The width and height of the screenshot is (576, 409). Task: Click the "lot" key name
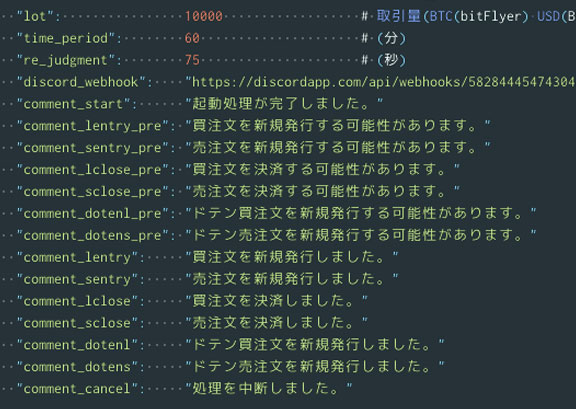point(36,17)
